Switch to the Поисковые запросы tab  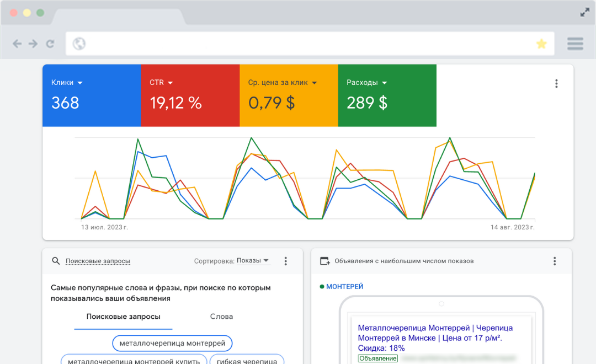[x=123, y=317]
